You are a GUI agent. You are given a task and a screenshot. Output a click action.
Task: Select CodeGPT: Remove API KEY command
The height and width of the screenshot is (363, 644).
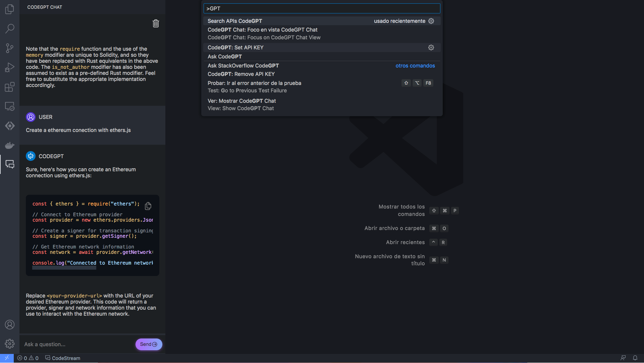322,74
